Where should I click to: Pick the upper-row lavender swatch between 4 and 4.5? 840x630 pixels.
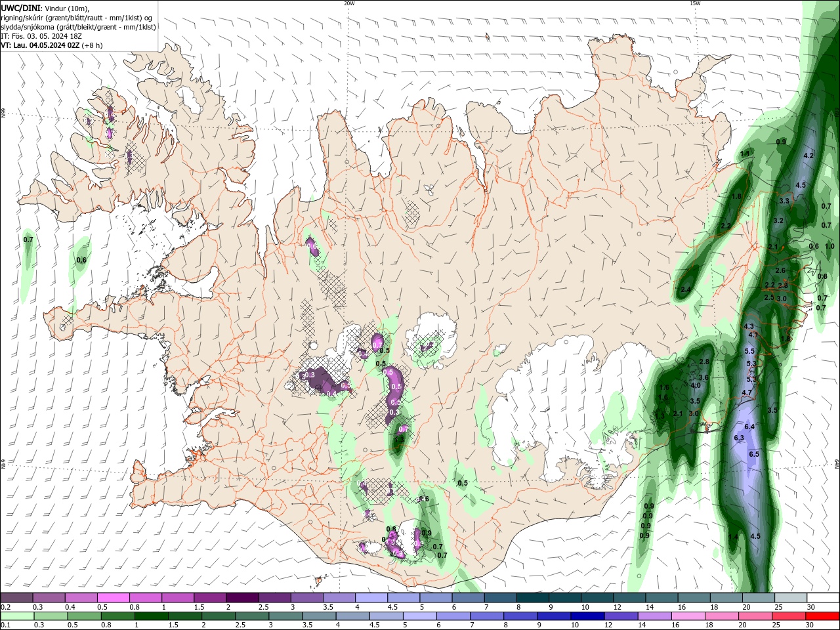coord(371,598)
